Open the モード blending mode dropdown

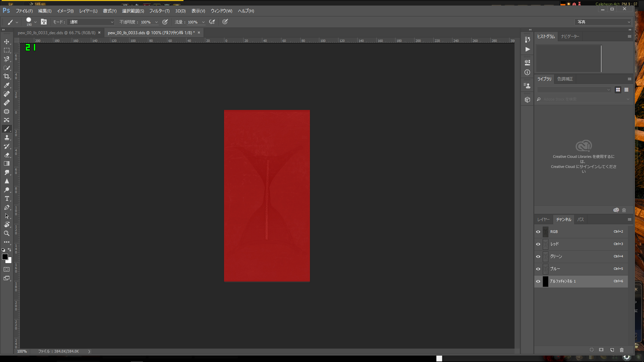point(91,22)
